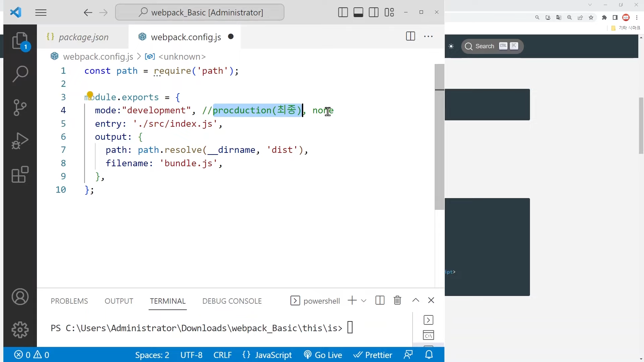Click Prettier in the status bar
The width and height of the screenshot is (644, 362).
click(373, 355)
